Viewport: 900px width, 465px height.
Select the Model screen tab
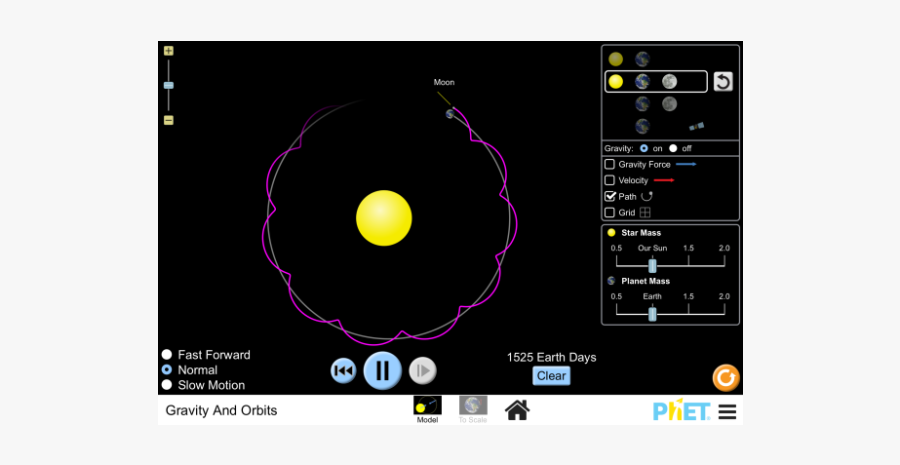[x=427, y=408]
